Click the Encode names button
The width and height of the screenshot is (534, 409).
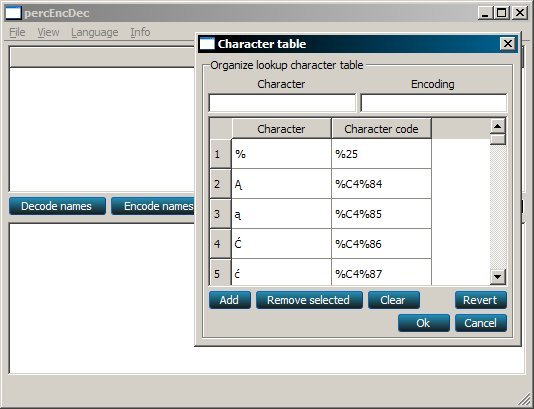point(153,206)
